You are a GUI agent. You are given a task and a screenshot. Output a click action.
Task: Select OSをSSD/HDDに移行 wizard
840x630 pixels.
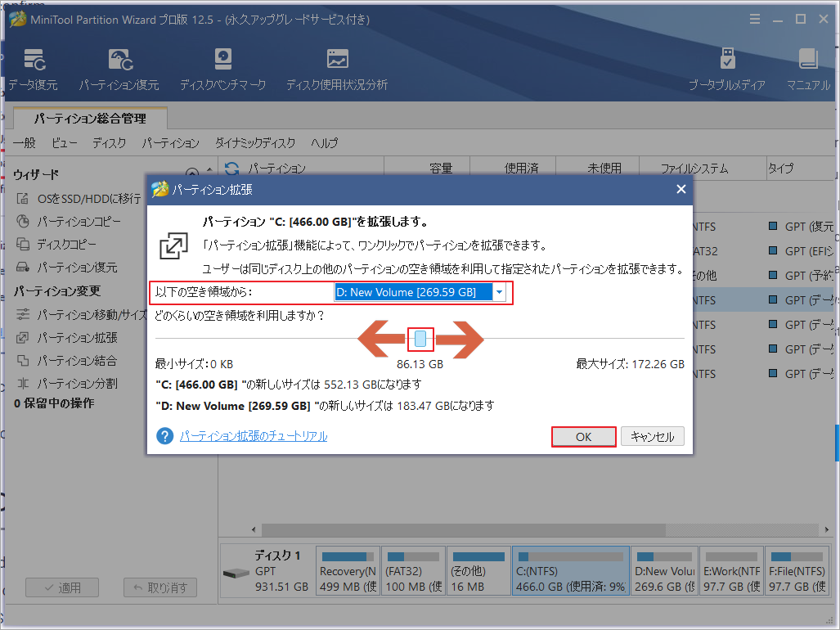74,199
